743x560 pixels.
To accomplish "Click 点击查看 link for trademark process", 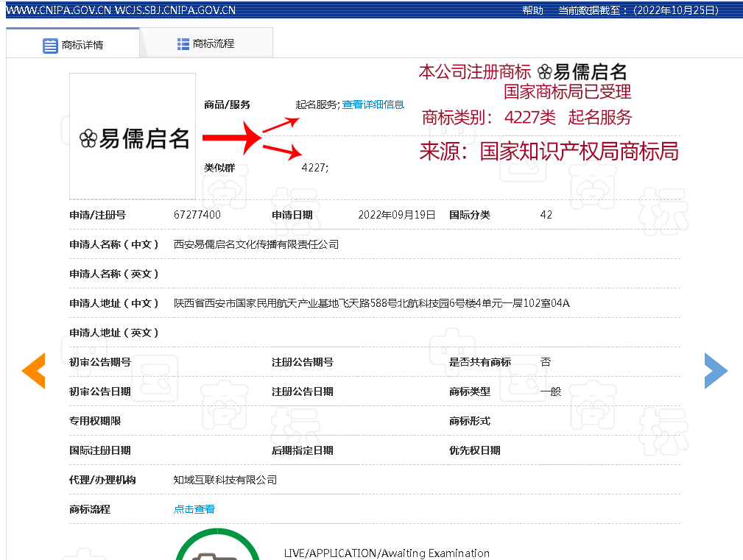I will click(194, 509).
